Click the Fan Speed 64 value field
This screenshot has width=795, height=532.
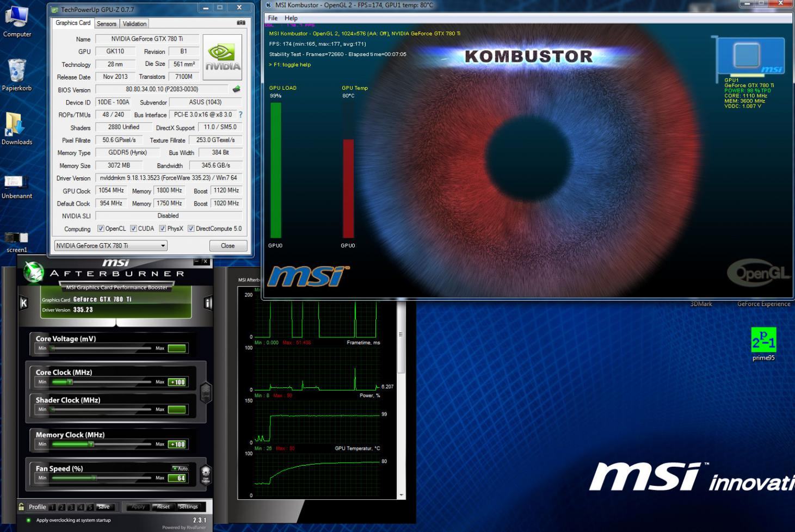177,478
